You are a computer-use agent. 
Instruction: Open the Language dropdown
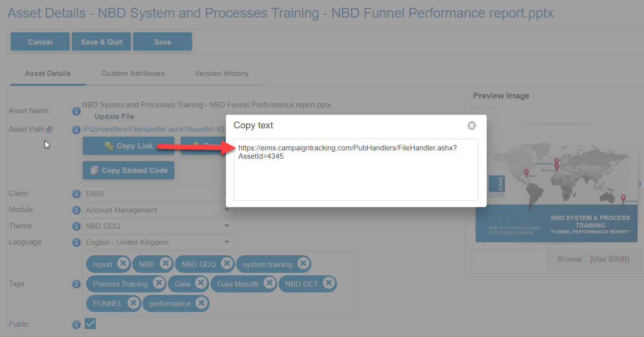(159, 242)
